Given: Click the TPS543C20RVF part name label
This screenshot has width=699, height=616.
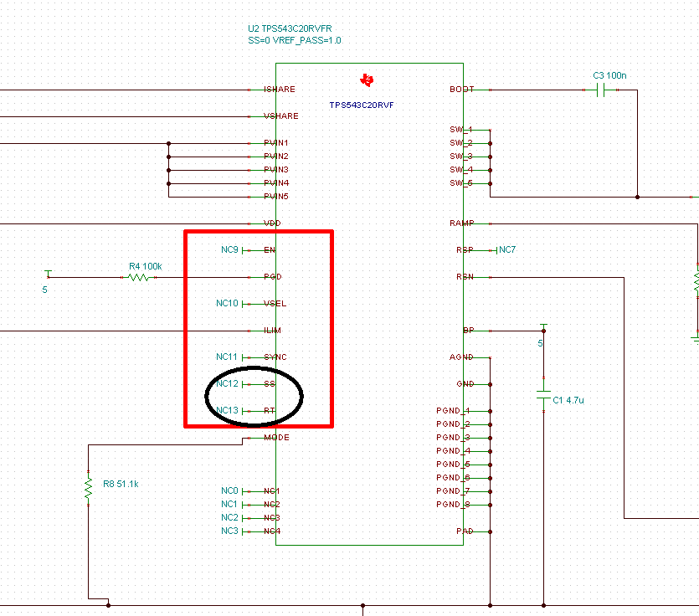Looking at the screenshot, I should click(362, 105).
